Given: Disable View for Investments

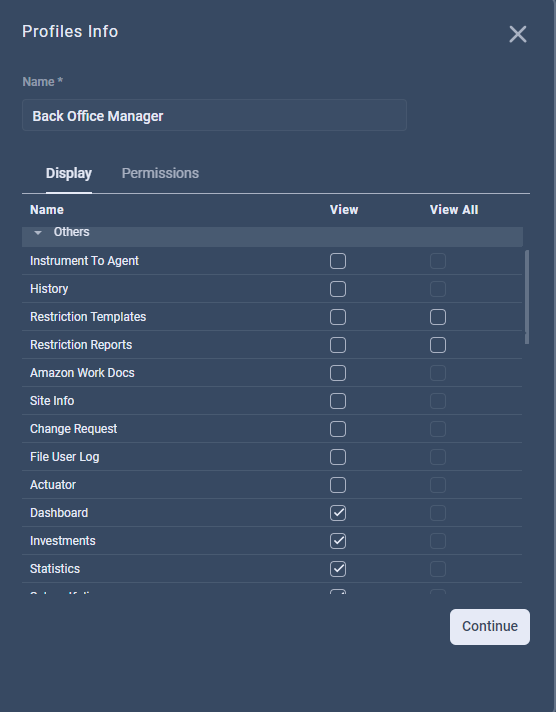Looking at the screenshot, I should click(338, 541).
